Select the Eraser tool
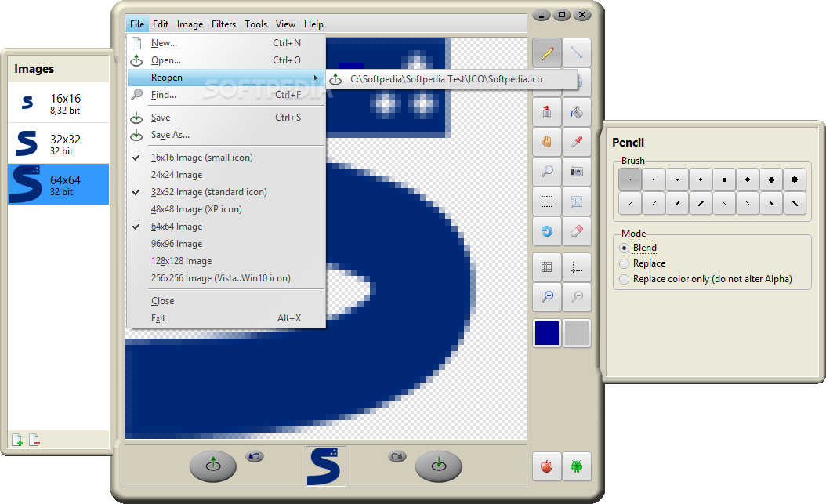Image resolution: width=826 pixels, height=504 pixels. [576, 231]
